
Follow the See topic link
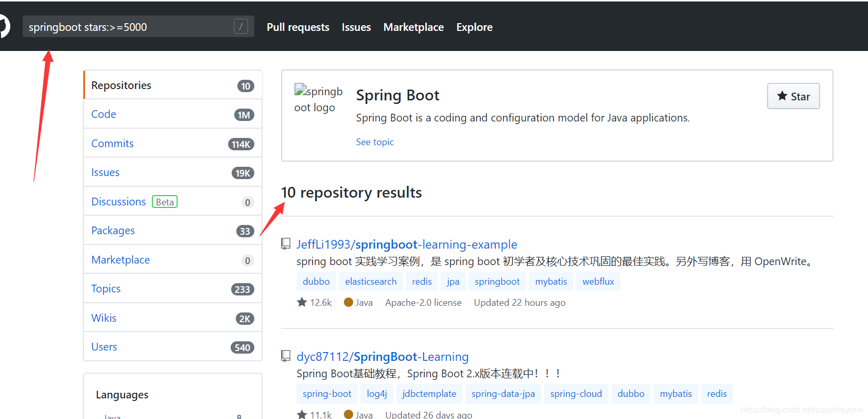coord(375,142)
